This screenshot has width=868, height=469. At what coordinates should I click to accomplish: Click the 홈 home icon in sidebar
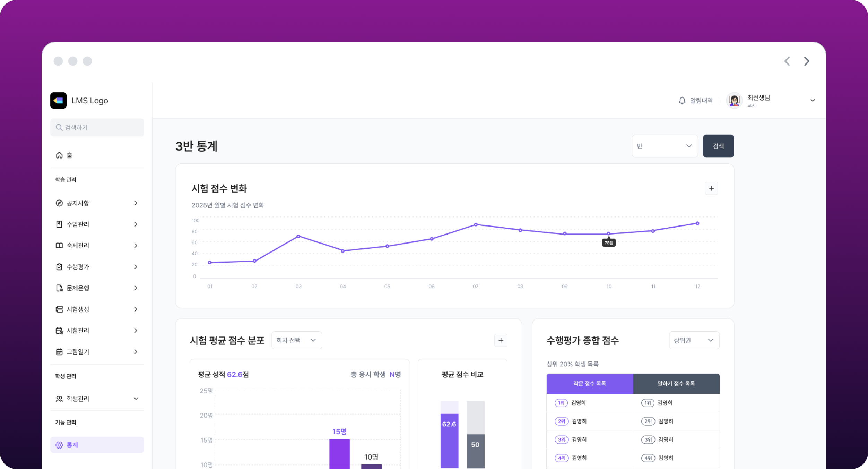pyautogui.click(x=59, y=155)
